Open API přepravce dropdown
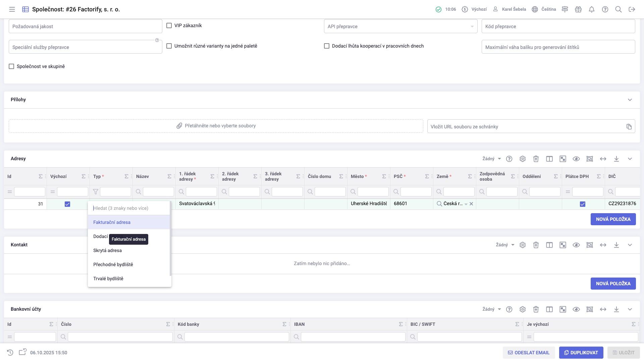 400,26
